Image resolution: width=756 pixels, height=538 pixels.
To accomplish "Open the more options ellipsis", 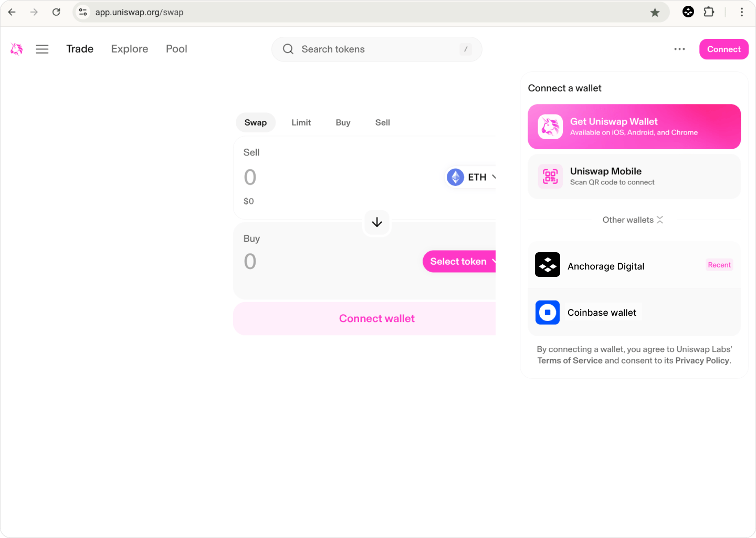I will (x=679, y=49).
